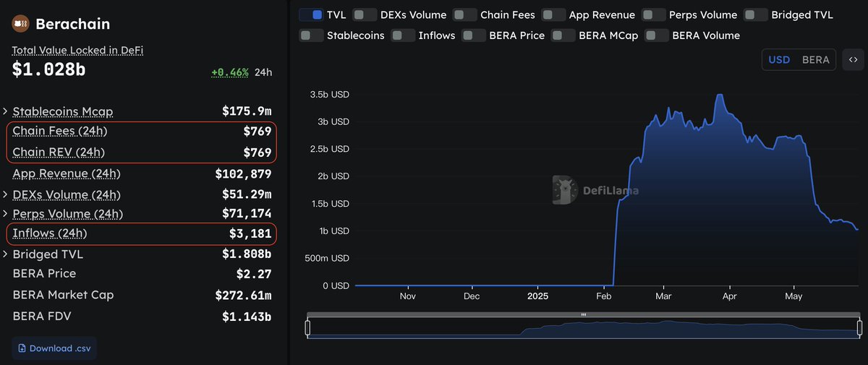Click the $102,879 app revenue value

point(244,173)
